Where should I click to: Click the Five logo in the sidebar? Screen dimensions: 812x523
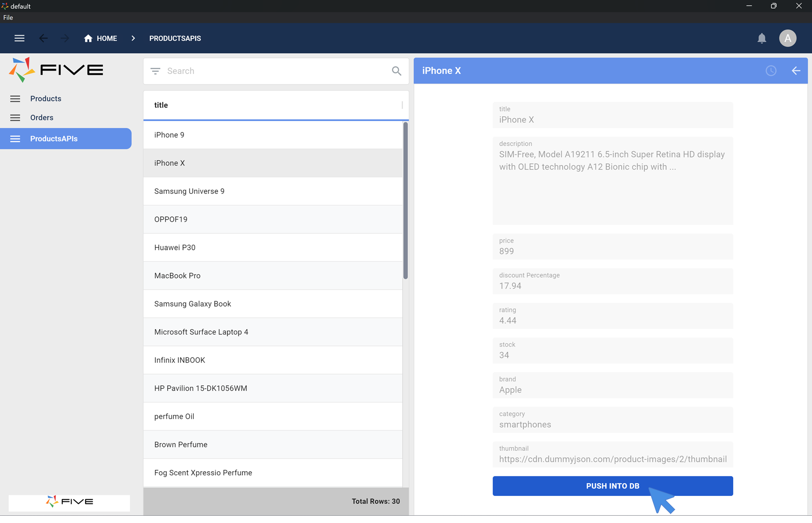tap(55, 69)
